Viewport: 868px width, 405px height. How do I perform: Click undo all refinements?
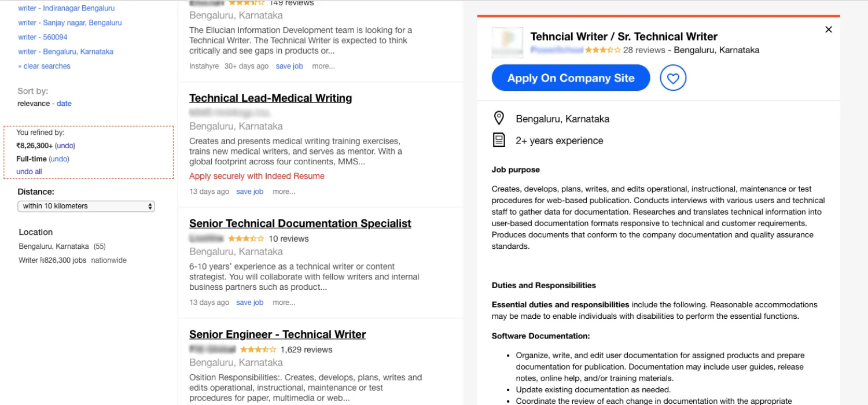tap(29, 172)
